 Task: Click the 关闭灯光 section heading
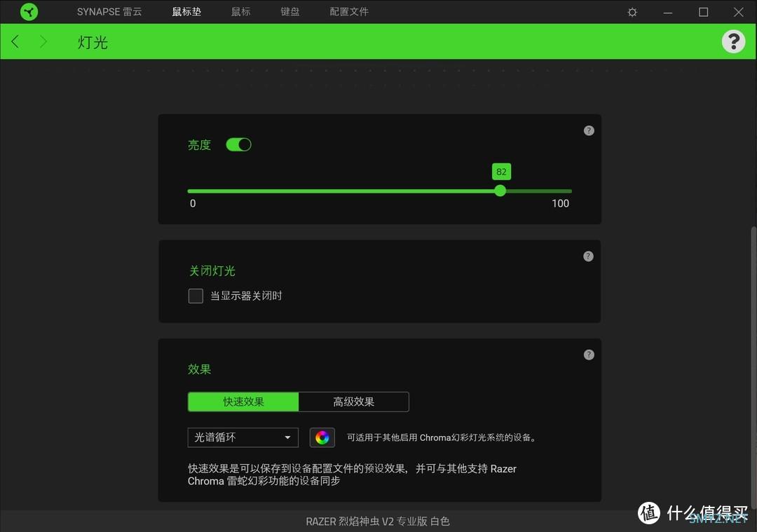(212, 271)
